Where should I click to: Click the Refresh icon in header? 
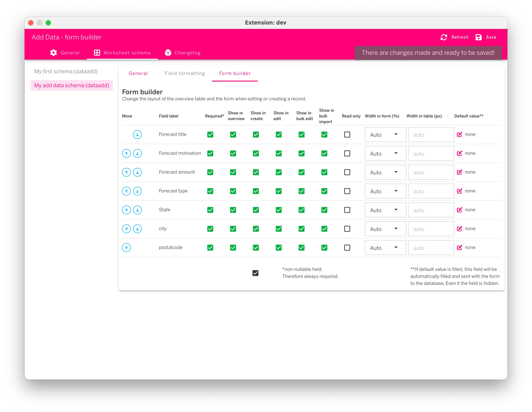tap(444, 37)
